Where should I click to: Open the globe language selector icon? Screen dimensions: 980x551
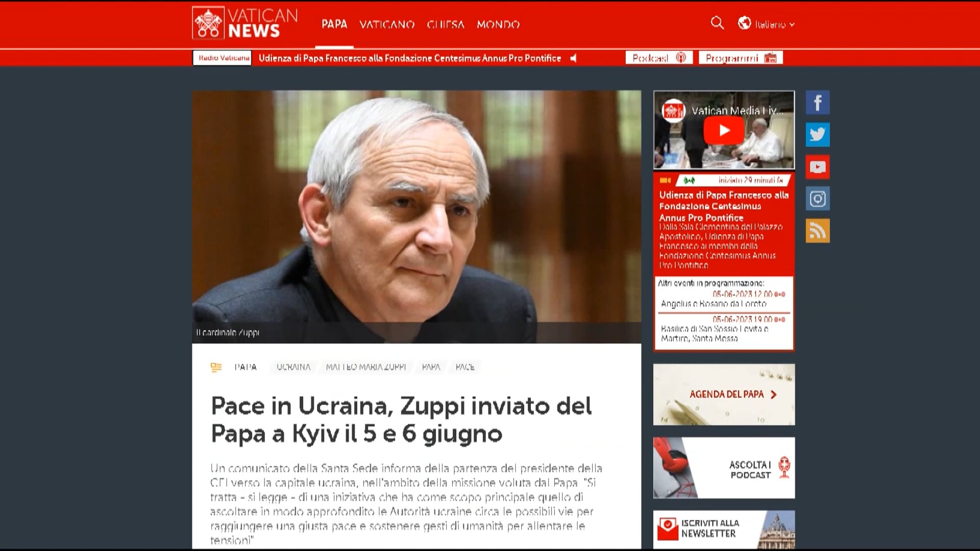tap(744, 23)
